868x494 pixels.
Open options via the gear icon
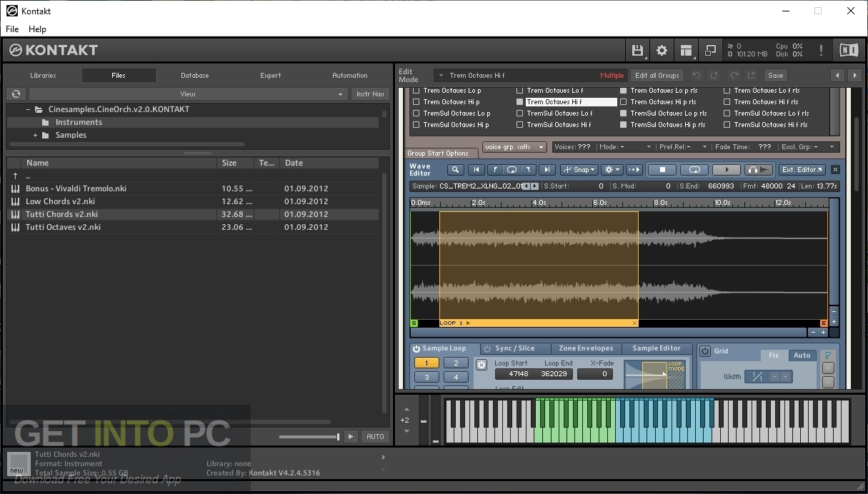(x=662, y=50)
